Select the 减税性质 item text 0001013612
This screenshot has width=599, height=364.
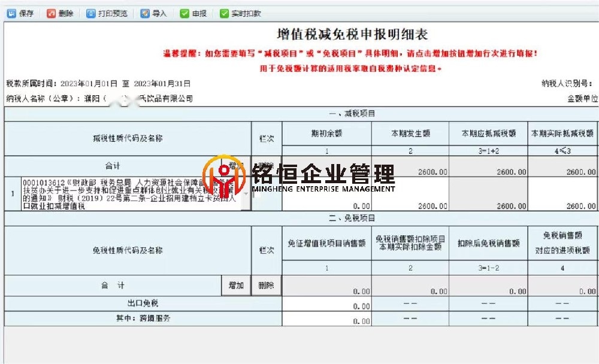point(129,195)
